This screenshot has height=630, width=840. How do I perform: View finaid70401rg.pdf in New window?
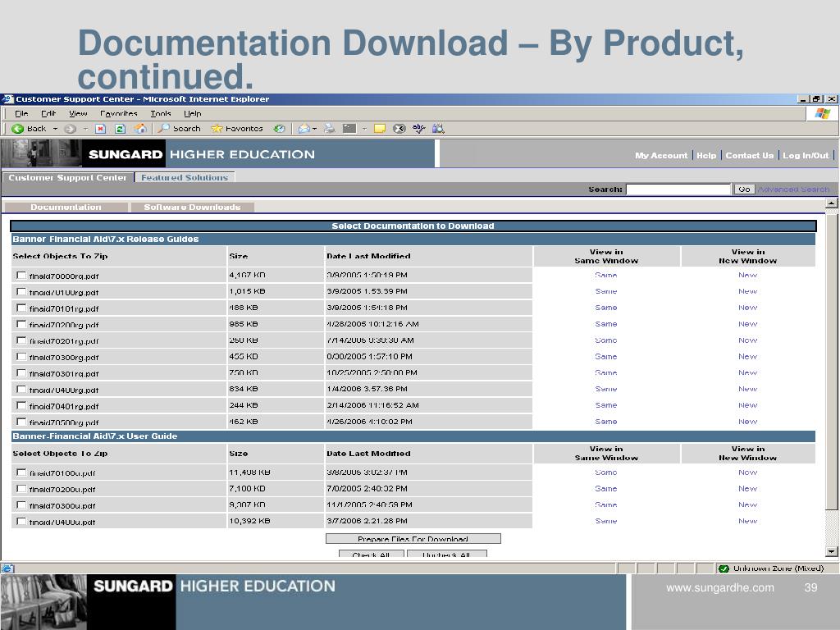[x=748, y=405]
